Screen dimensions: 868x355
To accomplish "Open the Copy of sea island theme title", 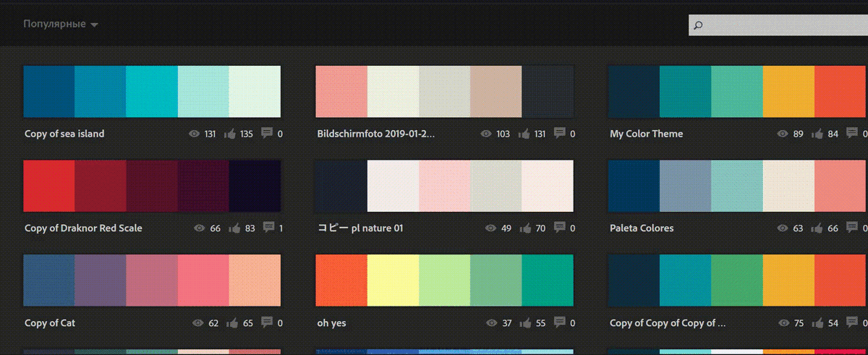I will [64, 134].
